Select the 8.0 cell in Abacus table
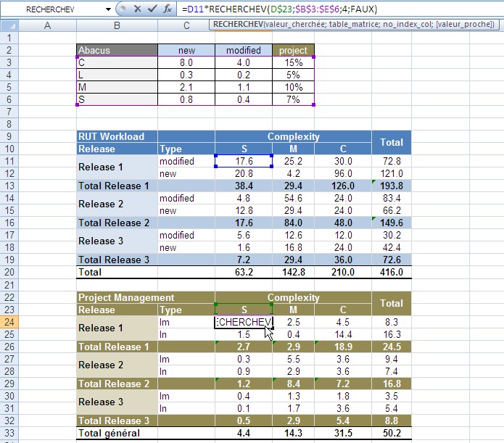The height and width of the screenshot is (443, 504). click(x=186, y=62)
